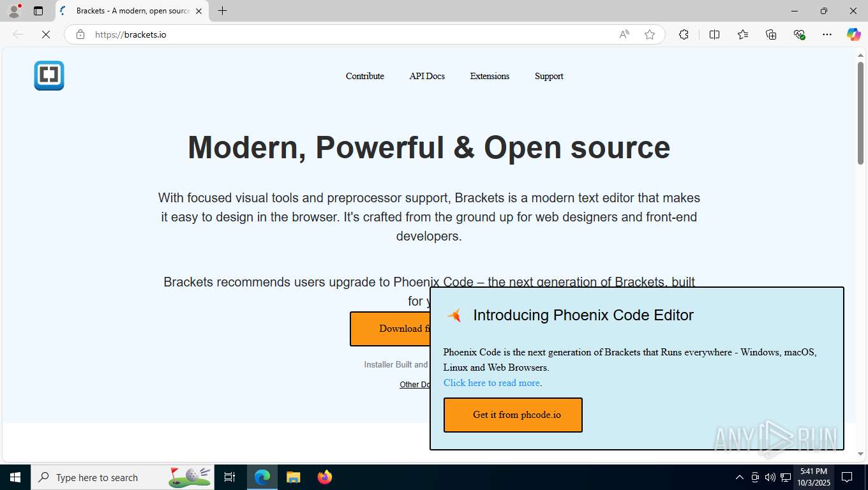Launch Firefox from the taskbar

[x=325, y=477]
